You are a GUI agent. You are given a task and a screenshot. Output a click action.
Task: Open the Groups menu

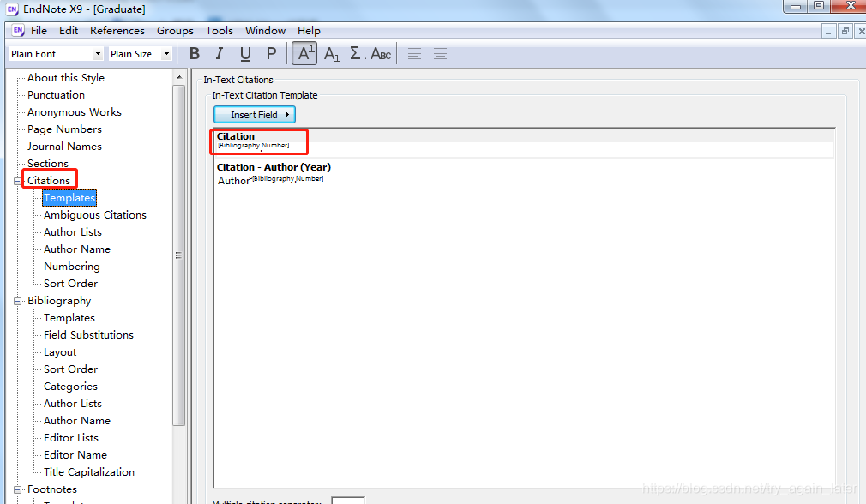pos(175,30)
